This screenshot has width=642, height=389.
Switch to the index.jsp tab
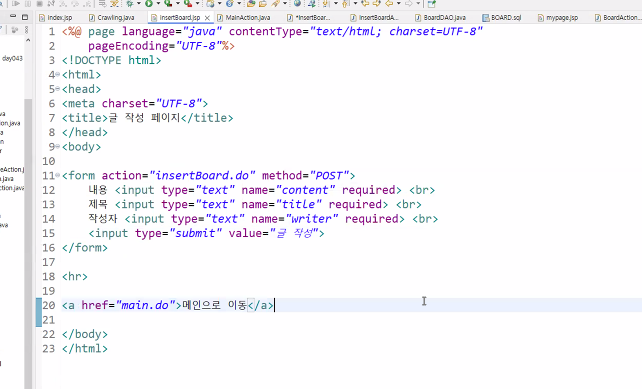click(x=55, y=18)
